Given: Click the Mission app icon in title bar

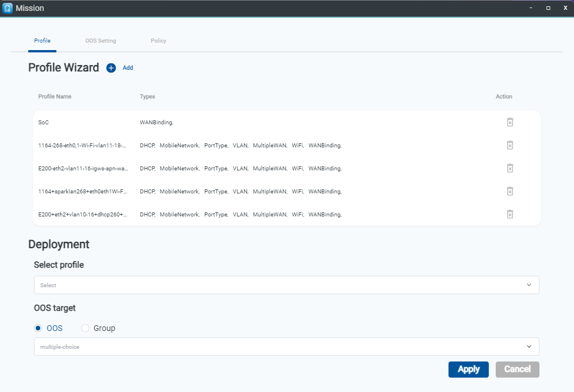Looking at the screenshot, I should coord(7,8).
